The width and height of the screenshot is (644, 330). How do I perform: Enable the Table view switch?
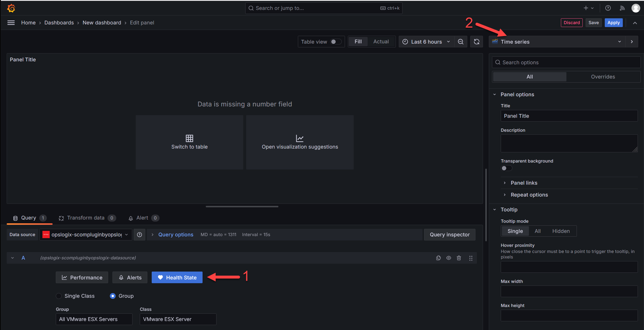point(336,42)
